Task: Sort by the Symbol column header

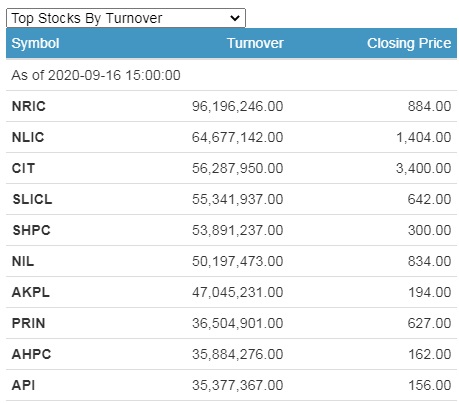Action: 35,43
